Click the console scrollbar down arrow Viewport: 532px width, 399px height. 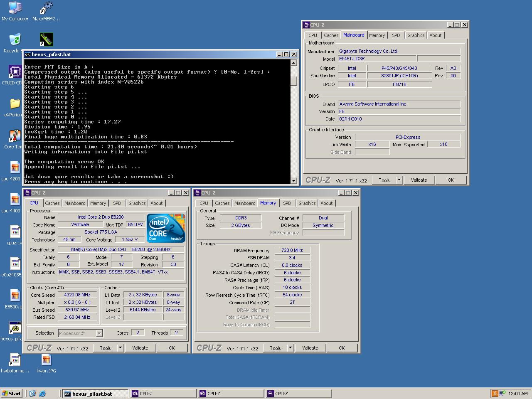click(x=294, y=180)
